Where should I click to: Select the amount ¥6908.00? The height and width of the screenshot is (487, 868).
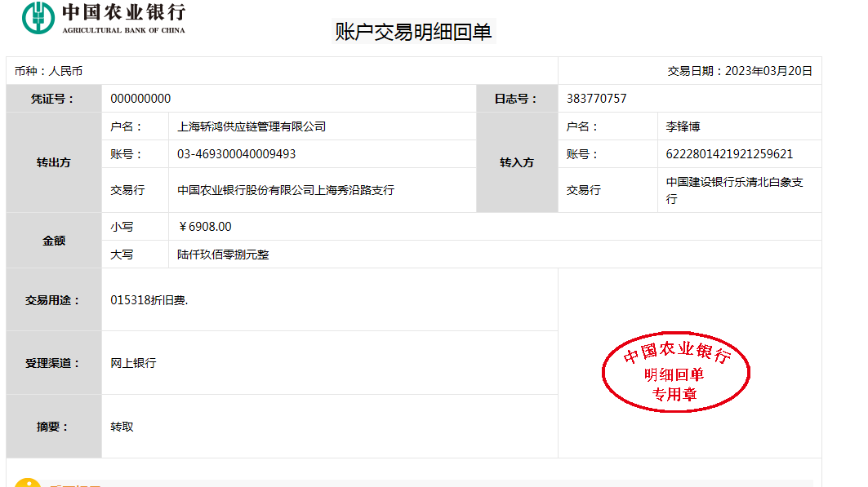(205, 227)
